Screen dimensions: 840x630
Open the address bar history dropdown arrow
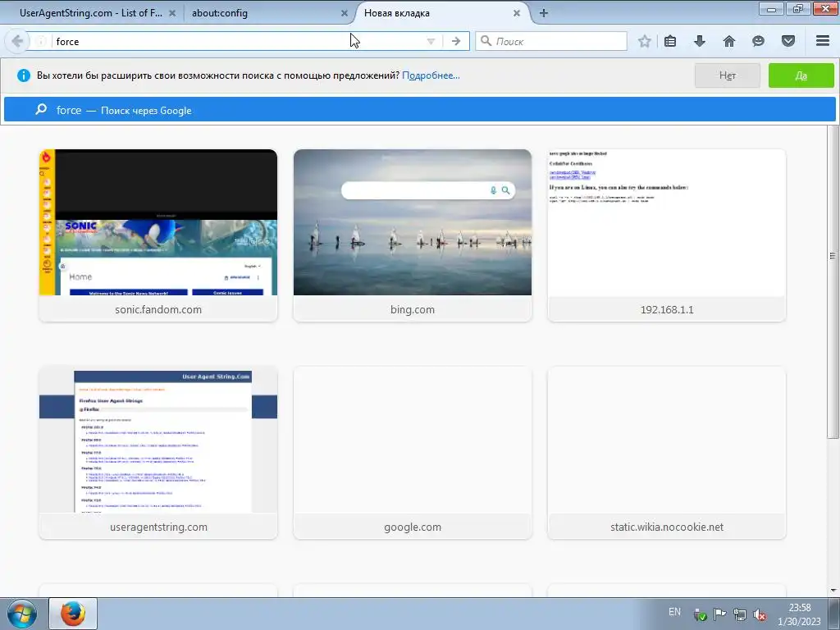430,41
